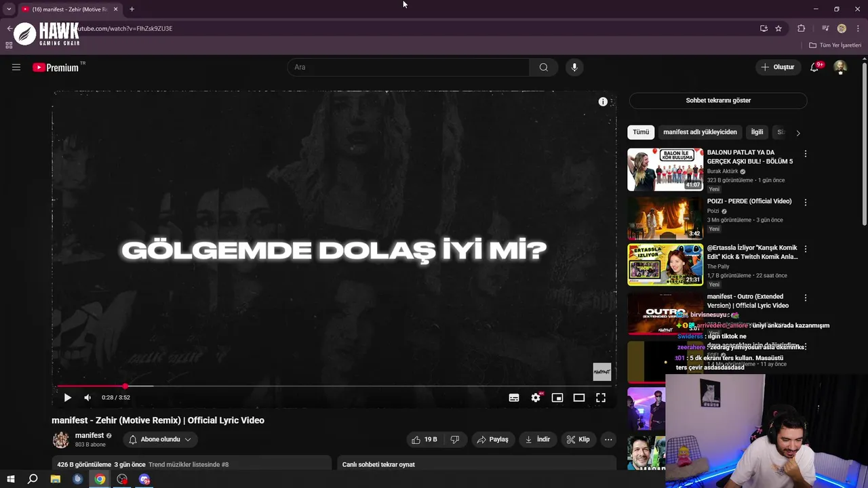Expand Abone olundu subscription dropdown
868x488 pixels.
click(160, 439)
